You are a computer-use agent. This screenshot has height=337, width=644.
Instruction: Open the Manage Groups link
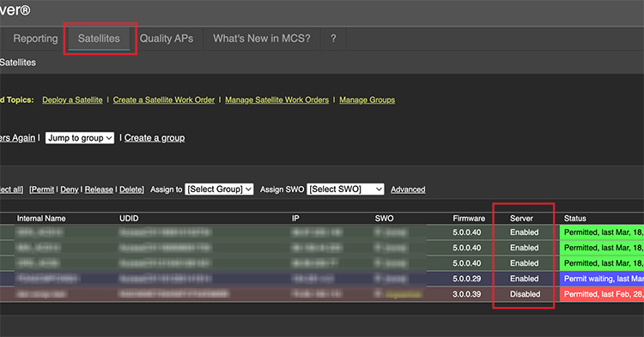[x=368, y=100]
